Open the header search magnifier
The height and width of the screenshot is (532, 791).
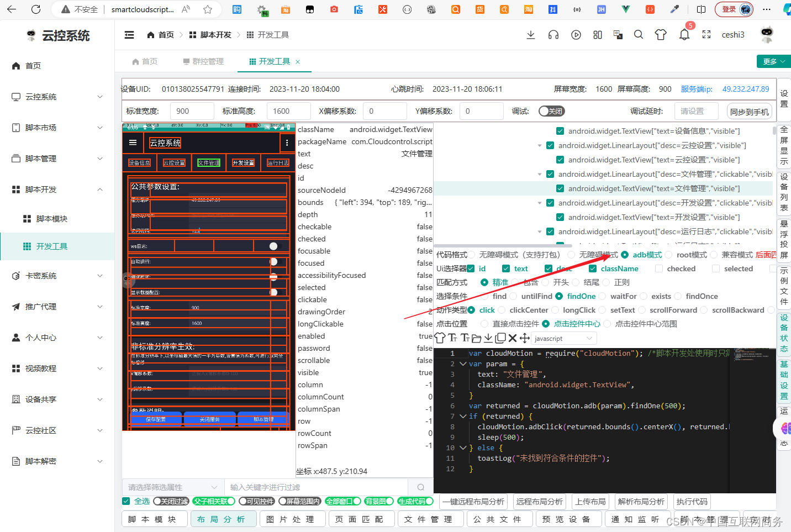[639, 34]
